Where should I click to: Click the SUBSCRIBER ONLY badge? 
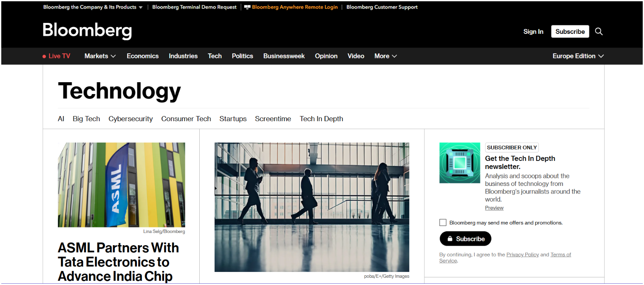coord(512,147)
